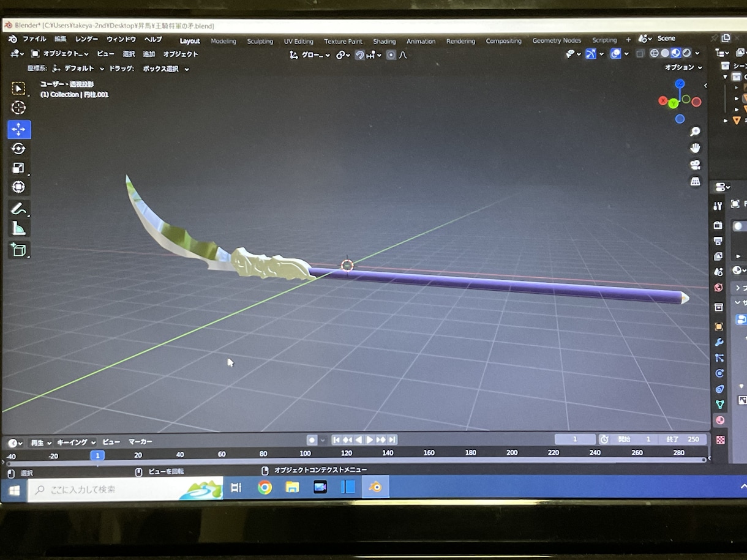Image resolution: width=747 pixels, height=560 pixels.
Task: Select the Scale tool
Action: coord(19,168)
